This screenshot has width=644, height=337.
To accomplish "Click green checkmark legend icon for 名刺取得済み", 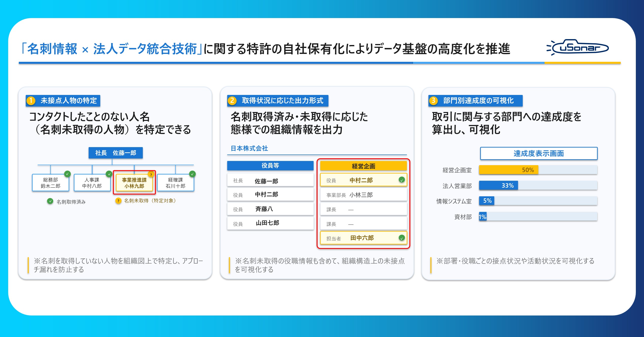I will (50, 201).
